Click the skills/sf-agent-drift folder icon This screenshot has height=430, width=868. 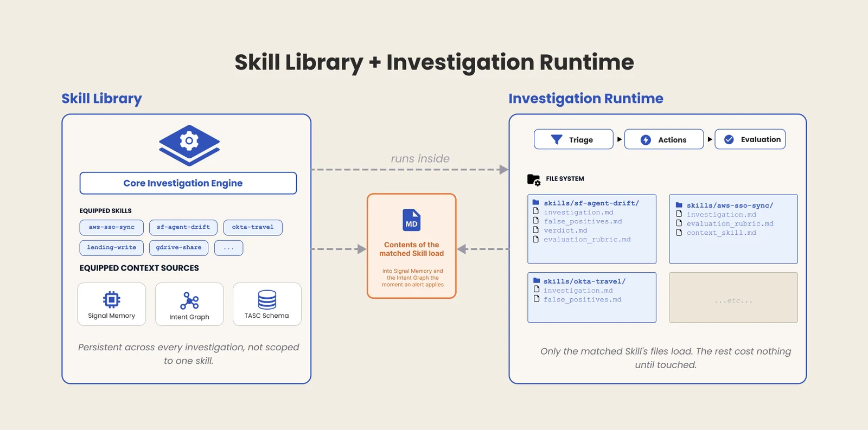[536, 202]
